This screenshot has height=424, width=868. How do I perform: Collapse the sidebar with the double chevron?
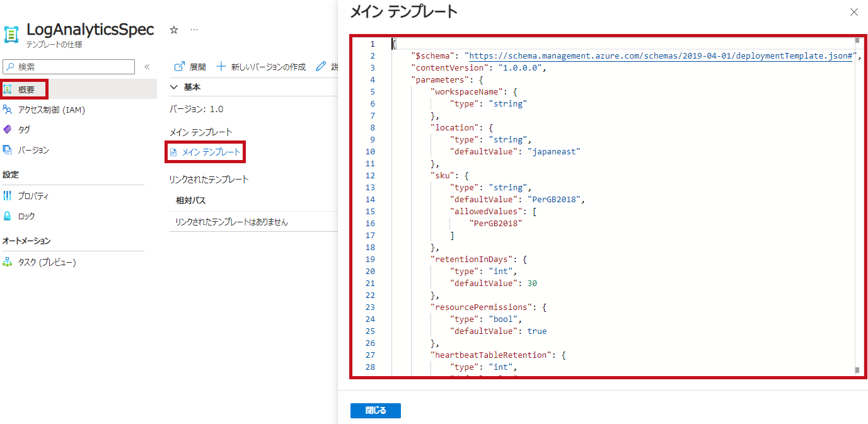click(147, 67)
